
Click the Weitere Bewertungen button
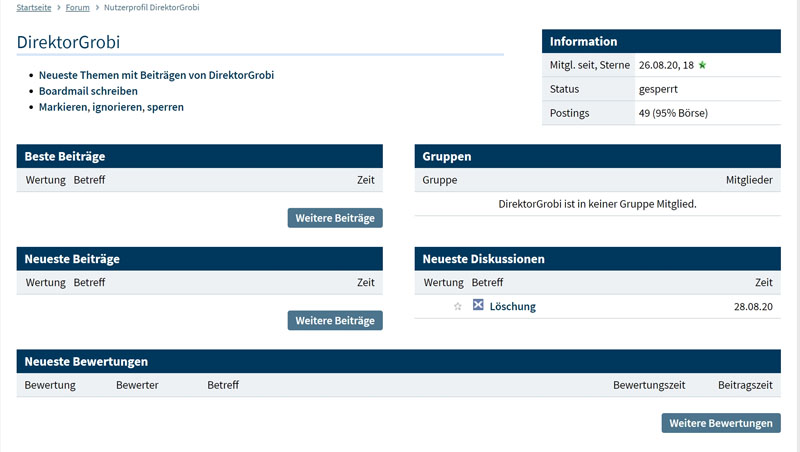(721, 423)
